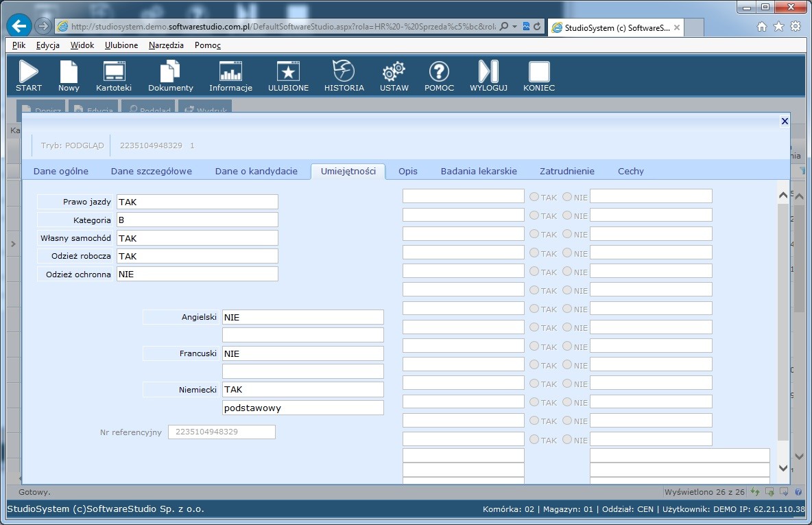Click the Prawo jazdy field
This screenshot has height=525, width=812.
(198, 202)
